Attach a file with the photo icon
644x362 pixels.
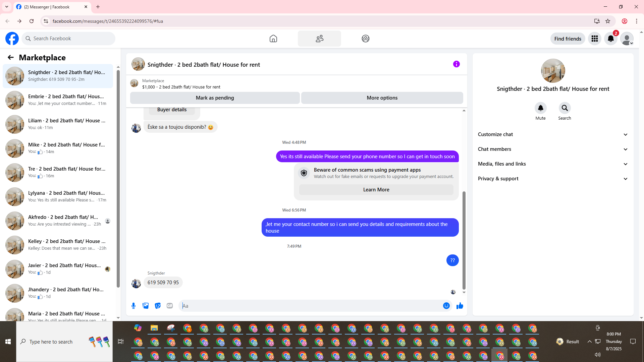pyautogui.click(x=146, y=306)
